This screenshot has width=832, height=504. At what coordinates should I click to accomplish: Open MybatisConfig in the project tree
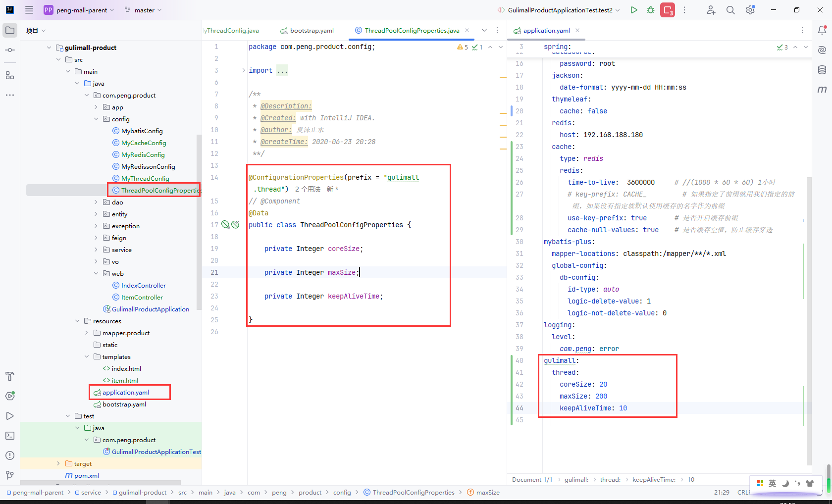point(142,131)
